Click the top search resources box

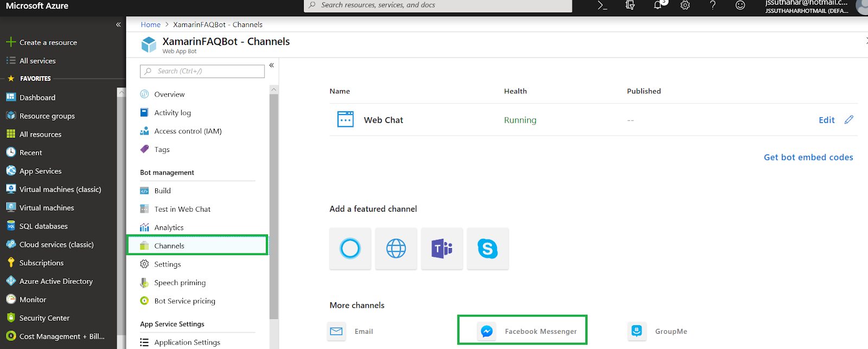438,5
